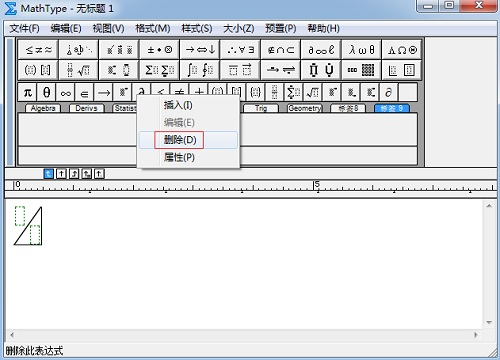The image size is (500, 360).
Task: Open the 格式(M) menu
Action: coord(153,29)
